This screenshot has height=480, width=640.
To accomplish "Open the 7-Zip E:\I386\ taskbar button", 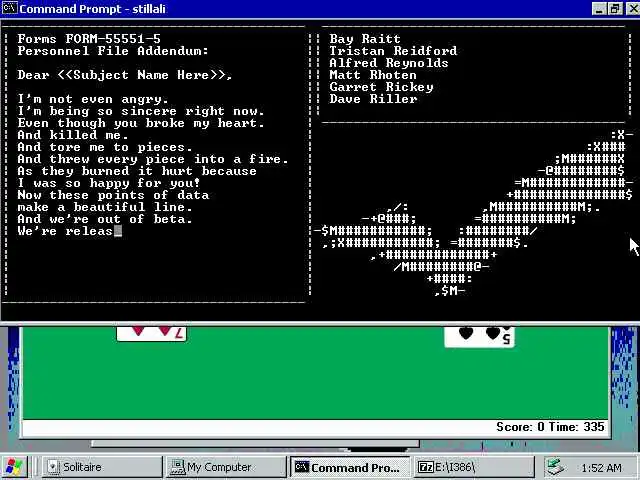I will [474, 467].
